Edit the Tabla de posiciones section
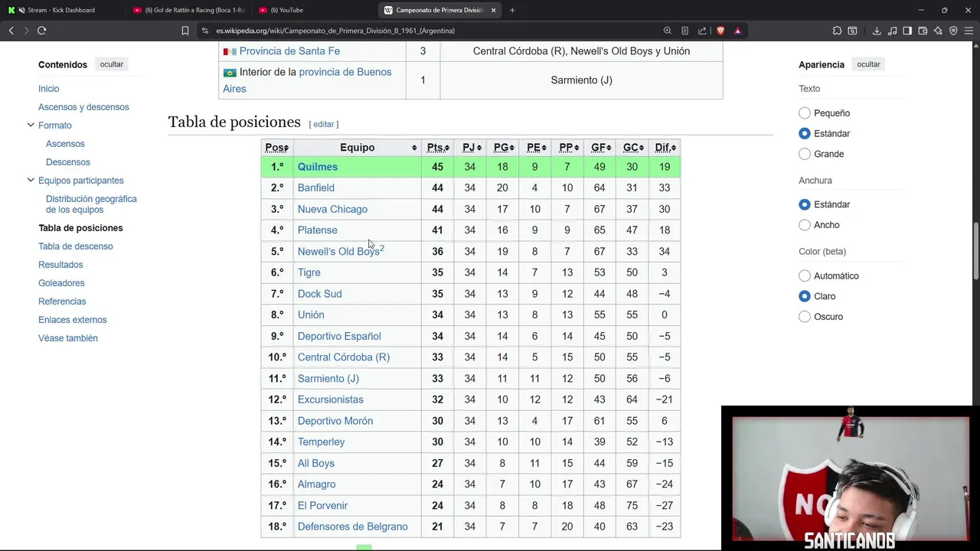 (323, 124)
